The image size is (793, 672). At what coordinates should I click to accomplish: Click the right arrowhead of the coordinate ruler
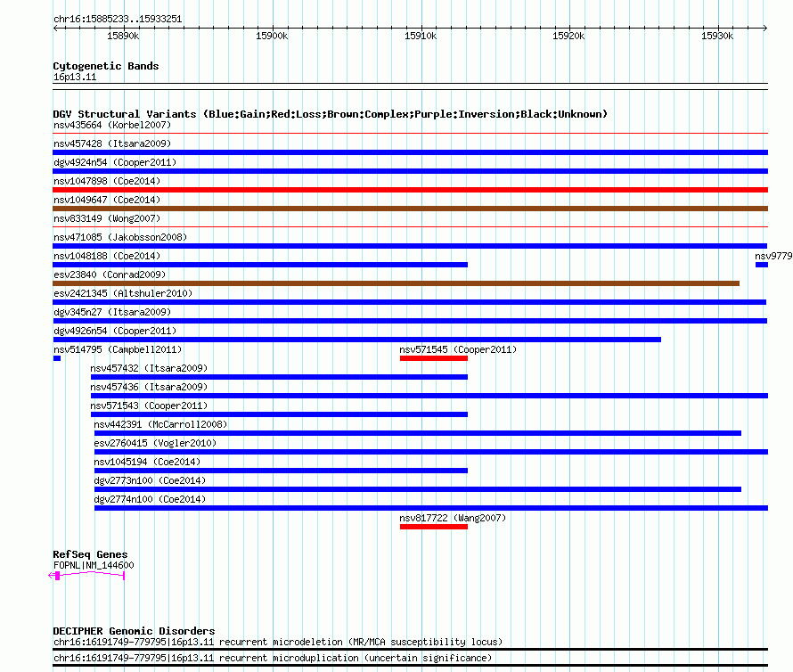(765, 28)
